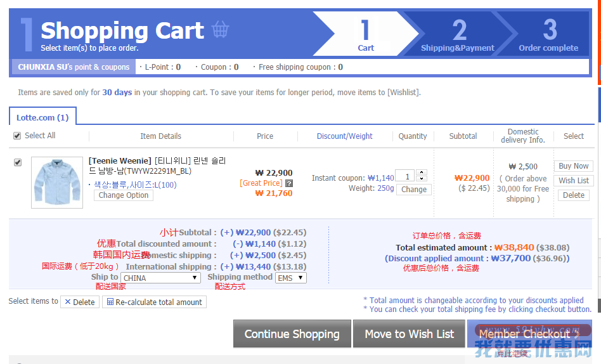Click the [Great Price] label
The width and height of the screenshot is (601, 364).
[261, 183]
